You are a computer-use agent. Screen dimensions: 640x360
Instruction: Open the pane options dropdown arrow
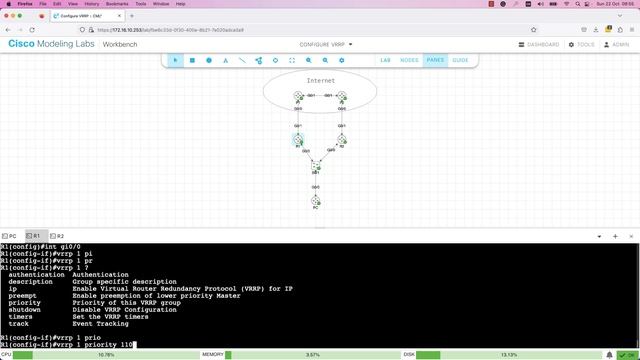(x=599, y=236)
